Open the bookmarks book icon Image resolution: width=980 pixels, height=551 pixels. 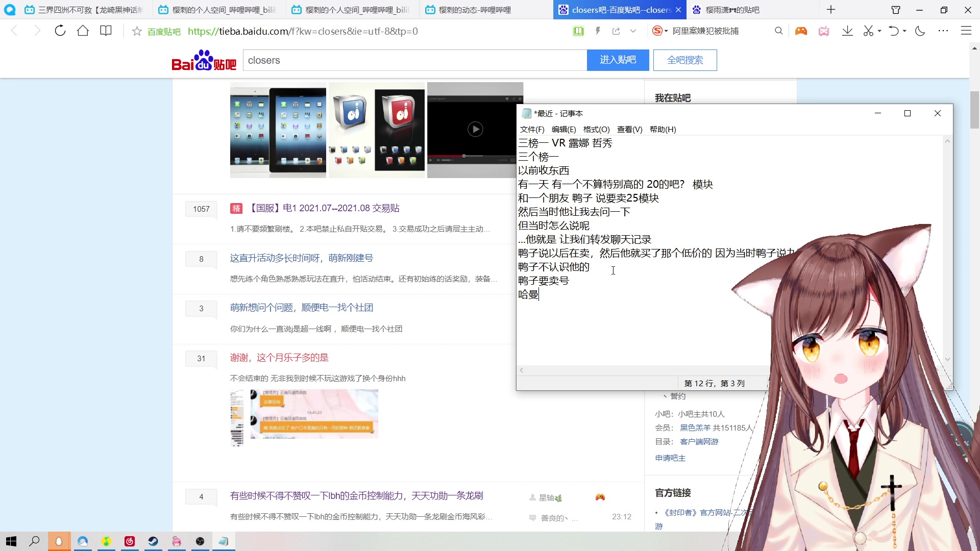point(106,31)
